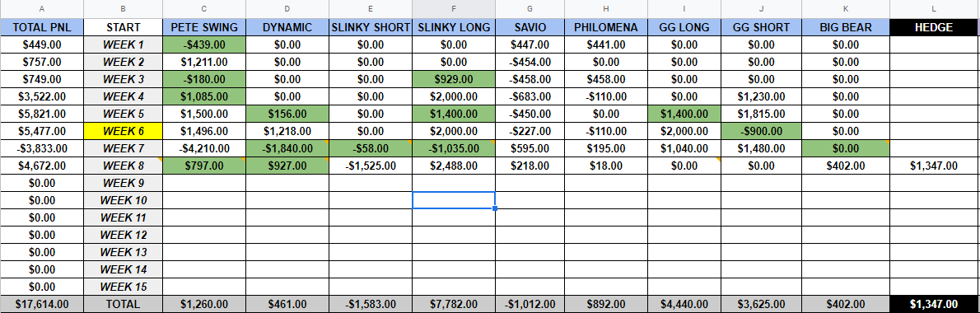The height and width of the screenshot is (313, 980).
Task: Click the -$1,840.00 Dynamic cell
Action: (287, 149)
